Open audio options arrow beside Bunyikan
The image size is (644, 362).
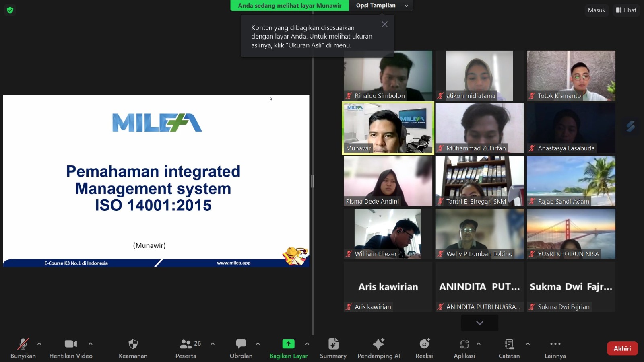tap(39, 344)
